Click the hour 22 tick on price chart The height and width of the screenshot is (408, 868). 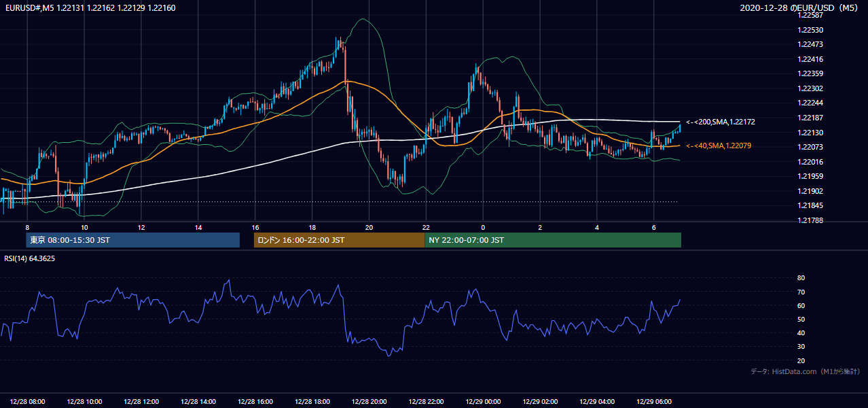[x=426, y=226]
